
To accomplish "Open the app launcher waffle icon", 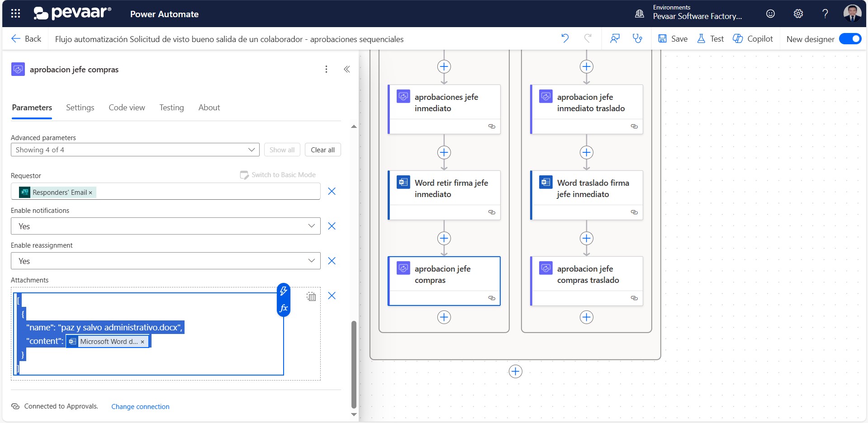I will [x=15, y=14].
